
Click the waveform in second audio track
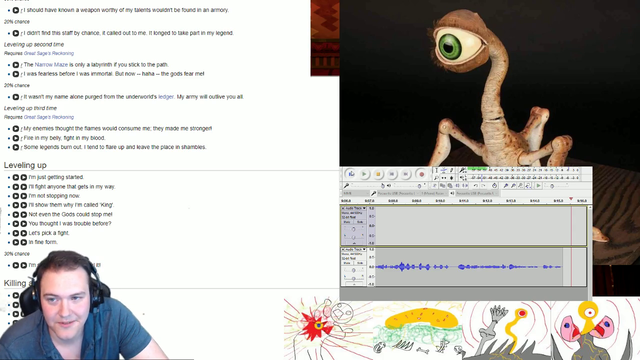(x=468, y=267)
